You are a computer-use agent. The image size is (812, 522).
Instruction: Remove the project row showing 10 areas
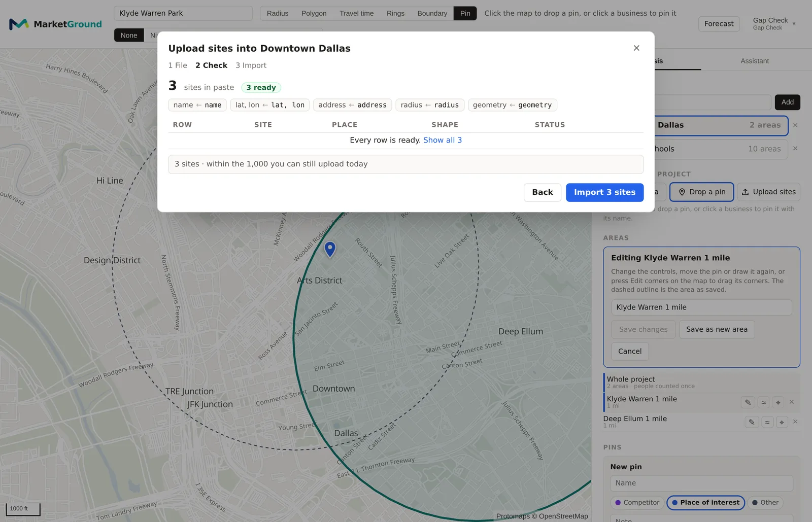[795, 149]
